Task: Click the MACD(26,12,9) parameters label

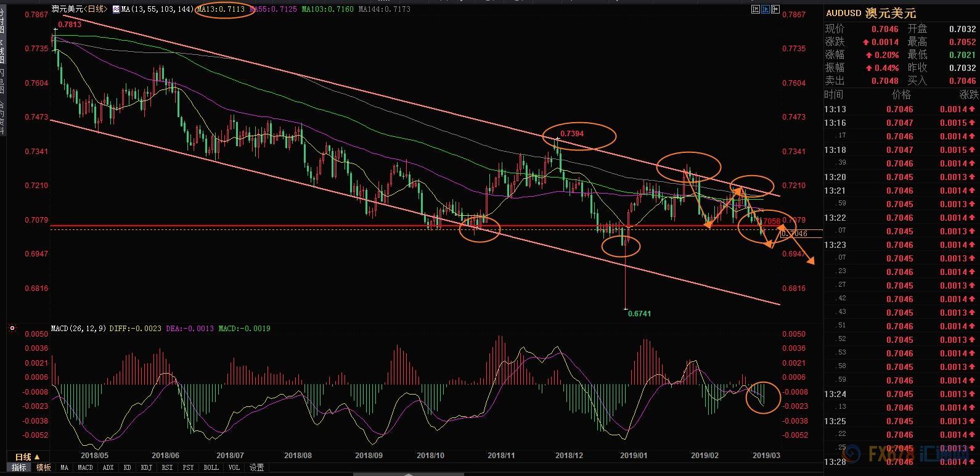Action: (x=79, y=329)
